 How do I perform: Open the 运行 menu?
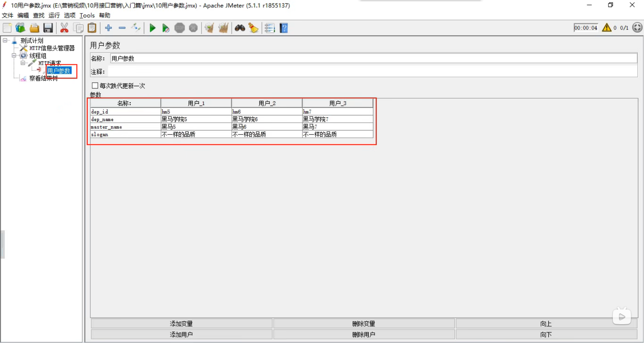coord(54,15)
